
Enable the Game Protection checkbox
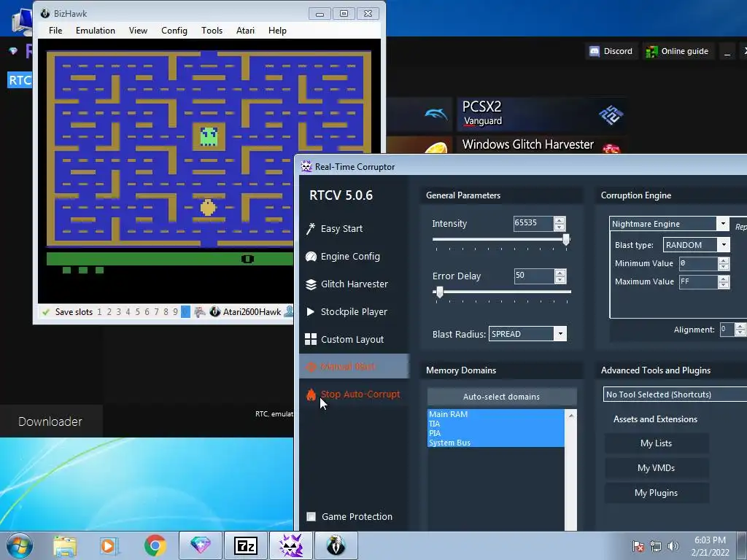pos(311,517)
